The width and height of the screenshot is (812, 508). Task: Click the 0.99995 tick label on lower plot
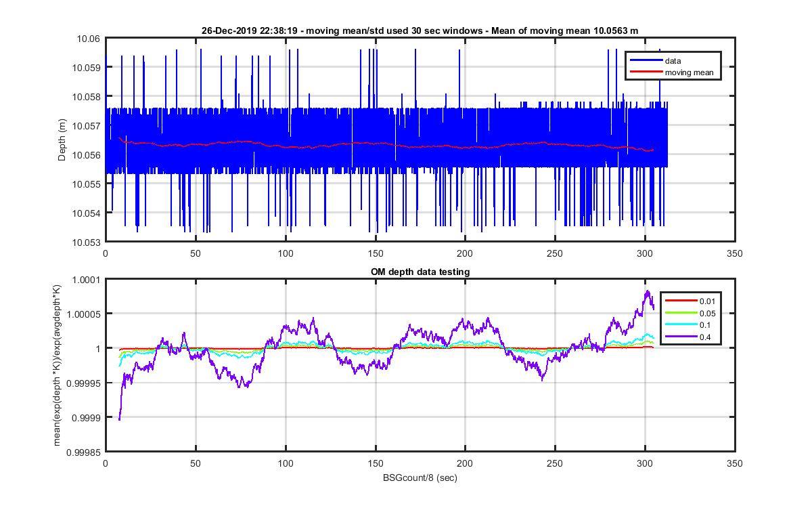[85, 383]
